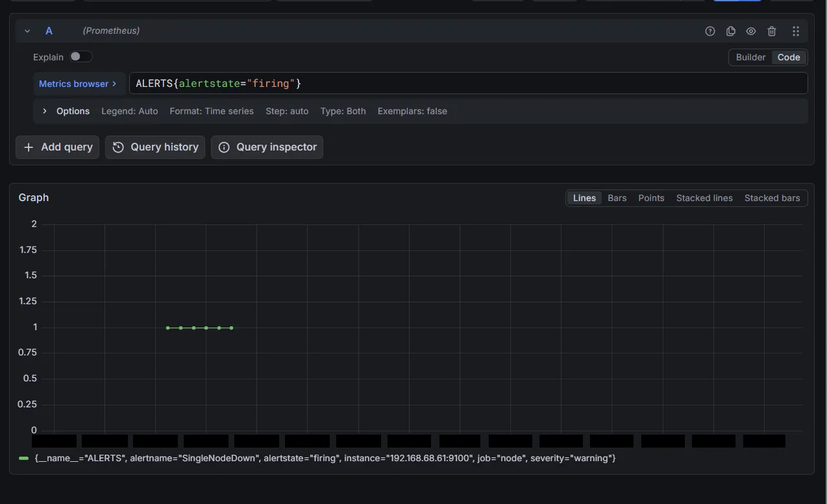Open query help icon for query A
The image size is (827, 504).
click(x=710, y=31)
